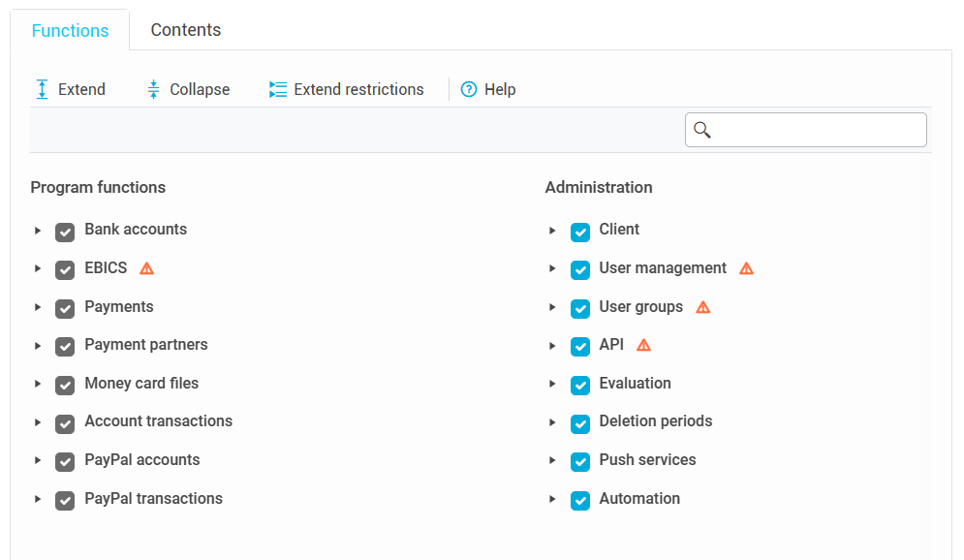The width and height of the screenshot is (964, 560).
Task: Expand the Money card files node
Action: [x=38, y=384]
